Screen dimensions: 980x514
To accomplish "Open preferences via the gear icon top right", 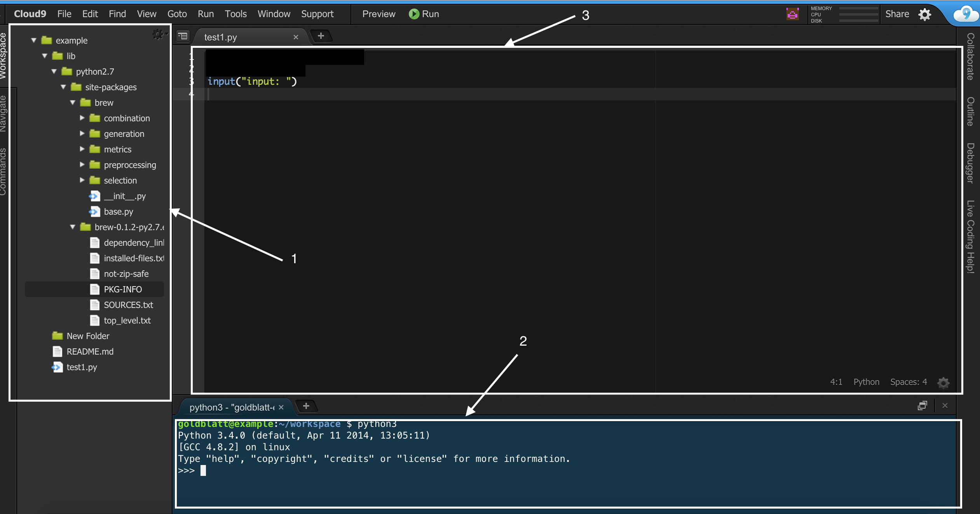I will pyautogui.click(x=924, y=14).
